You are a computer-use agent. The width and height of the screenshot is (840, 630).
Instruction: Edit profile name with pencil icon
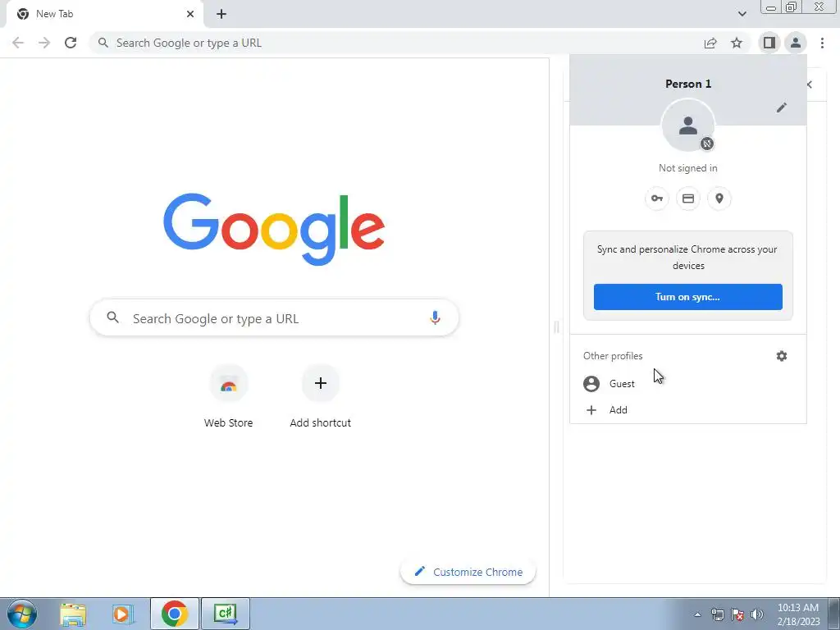782,107
